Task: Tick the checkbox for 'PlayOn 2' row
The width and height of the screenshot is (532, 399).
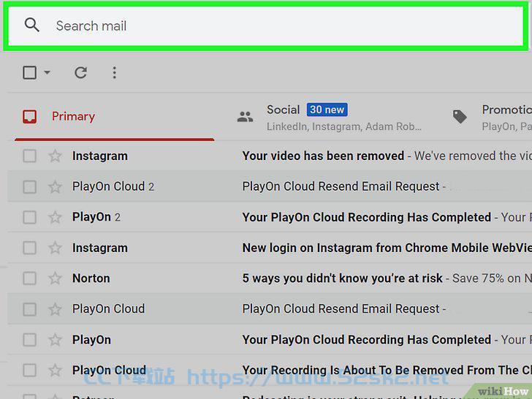Action: (29, 217)
